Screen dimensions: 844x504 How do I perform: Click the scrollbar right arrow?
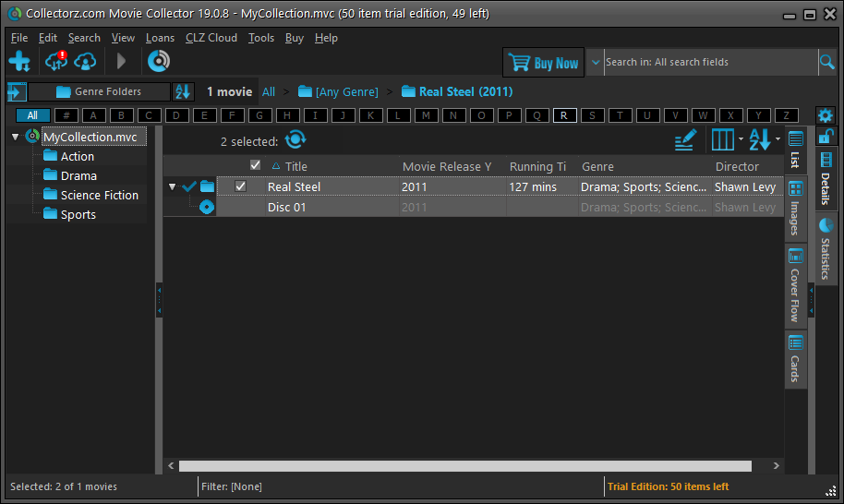click(x=777, y=466)
